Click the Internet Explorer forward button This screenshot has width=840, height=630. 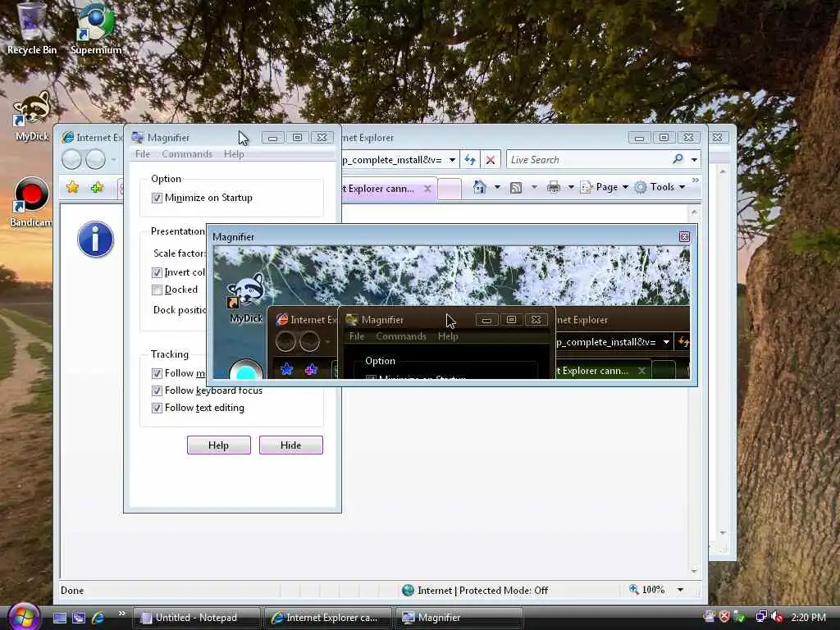coord(95,160)
